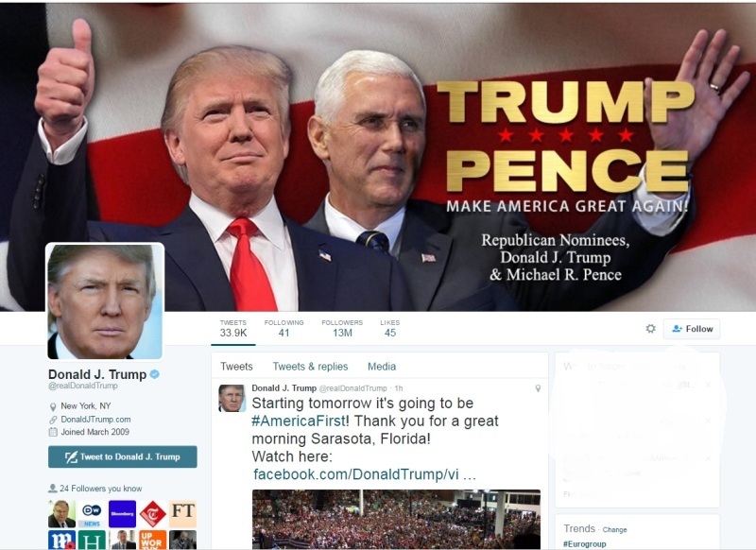The height and width of the screenshot is (550, 756).
Task: Open the FT follower avatar
Action: tap(182, 514)
